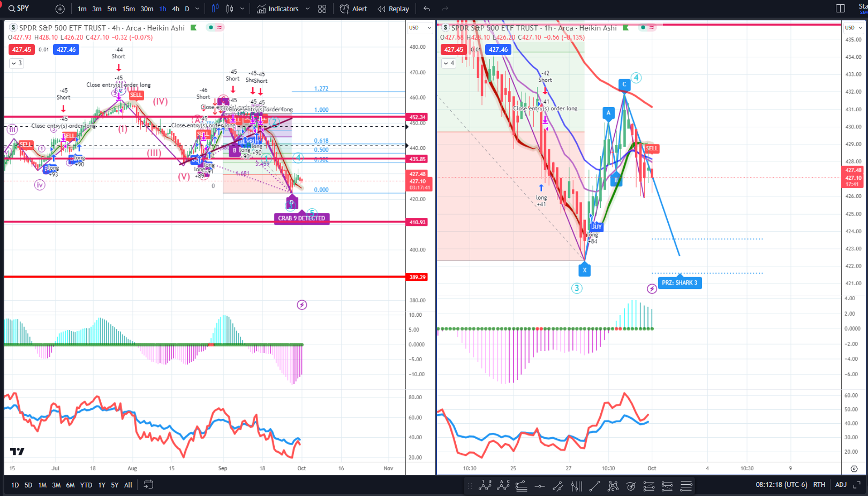Select the YTD date range
868x496 pixels.
[x=86, y=485]
